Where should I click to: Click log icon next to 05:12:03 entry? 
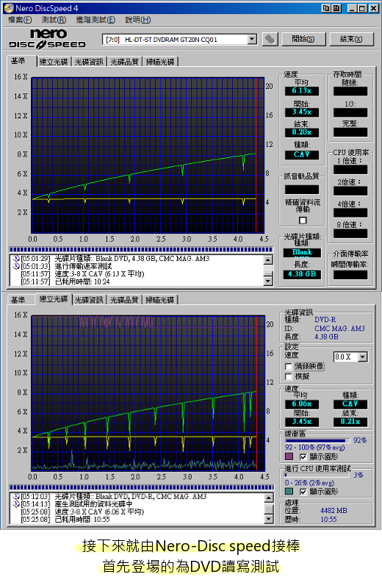coord(15,497)
